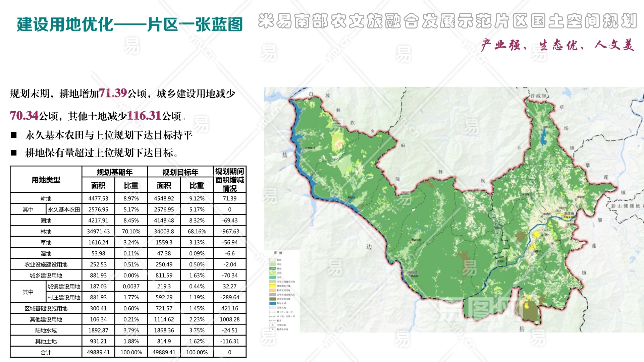Viewport: 644px width, 362px height.
Task: Click the dark green 林地 legend swatch
Action: tap(272, 268)
